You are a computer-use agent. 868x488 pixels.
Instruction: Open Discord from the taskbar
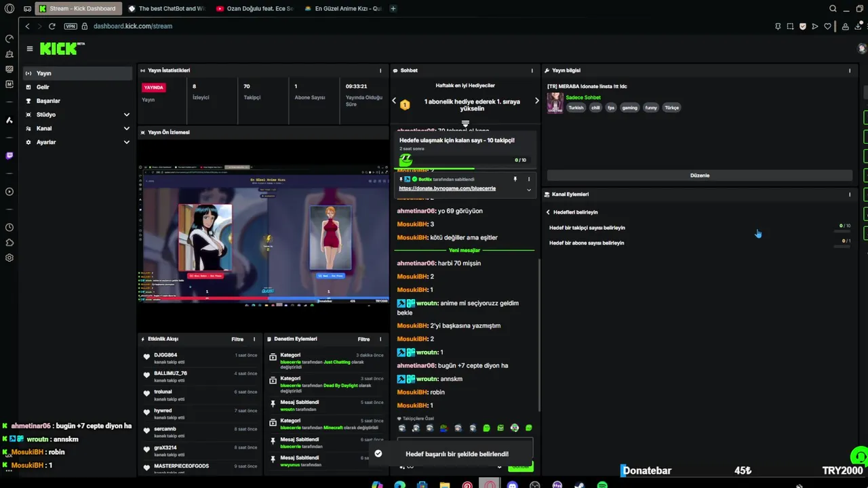coord(513,484)
